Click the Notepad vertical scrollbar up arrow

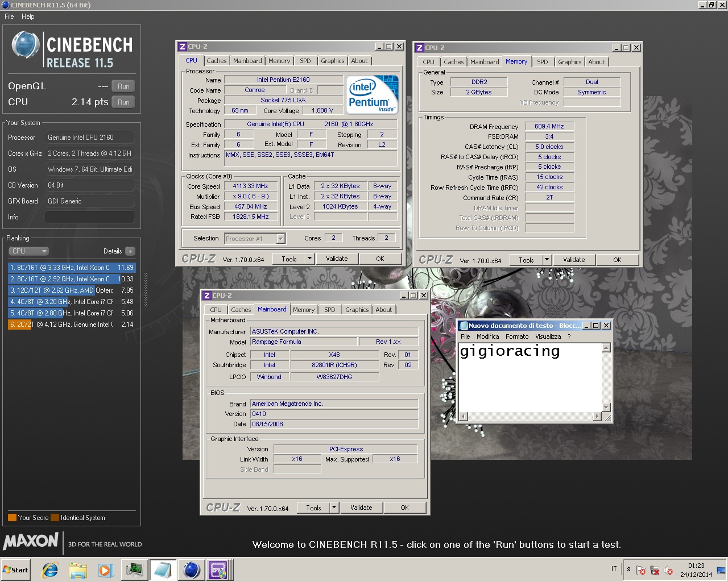pos(606,348)
